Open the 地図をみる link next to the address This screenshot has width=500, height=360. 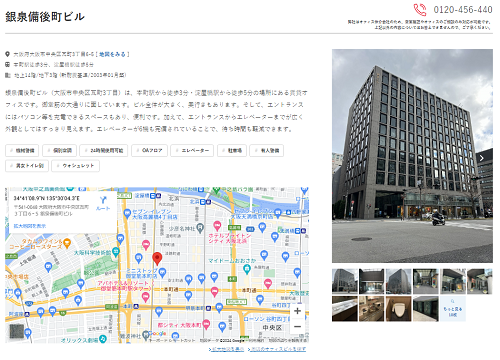coord(112,54)
